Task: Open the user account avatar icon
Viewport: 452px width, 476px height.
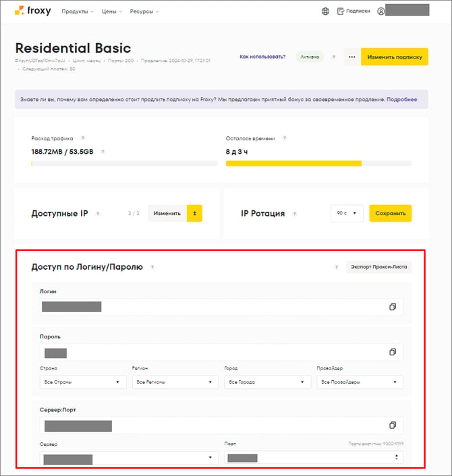Action: click(381, 11)
